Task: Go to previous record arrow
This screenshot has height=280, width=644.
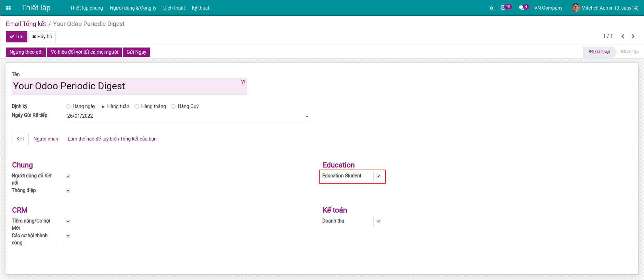Action: pos(623,36)
